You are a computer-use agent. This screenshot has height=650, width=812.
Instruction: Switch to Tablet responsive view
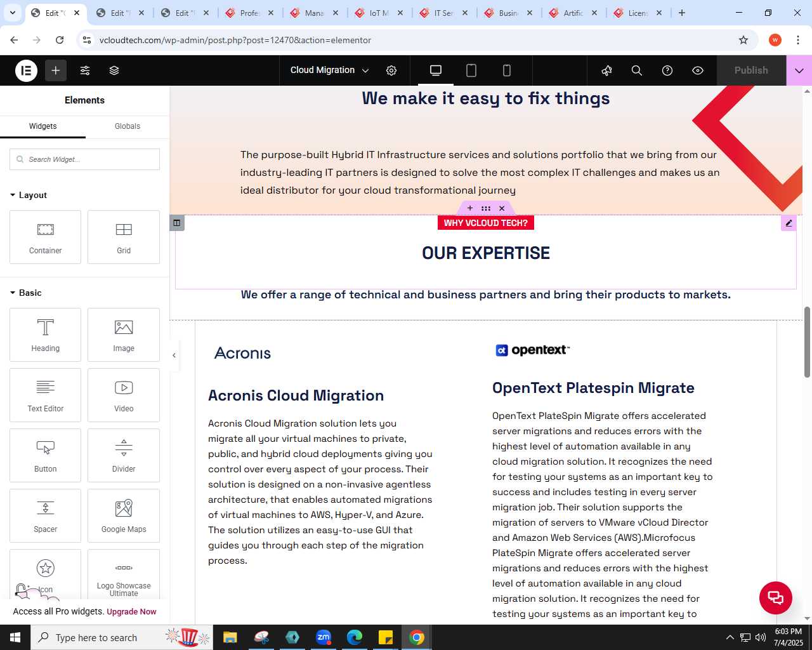471,70
